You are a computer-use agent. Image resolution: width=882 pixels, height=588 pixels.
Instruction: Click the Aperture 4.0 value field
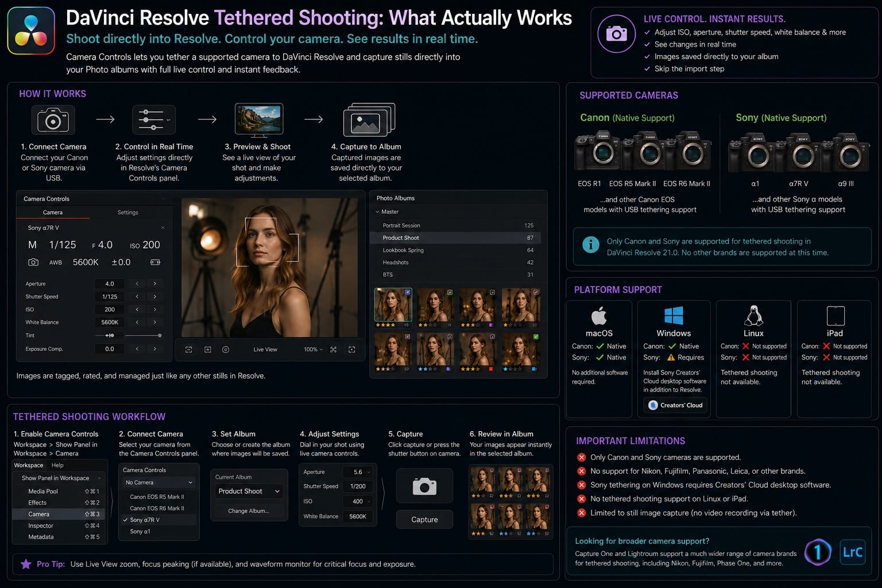[x=110, y=284]
